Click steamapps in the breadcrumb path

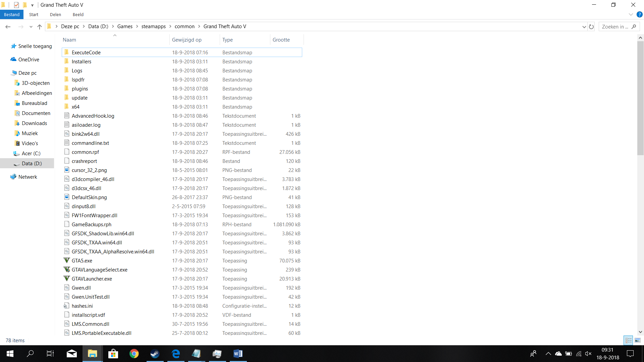pyautogui.click(x=153, y=26)
